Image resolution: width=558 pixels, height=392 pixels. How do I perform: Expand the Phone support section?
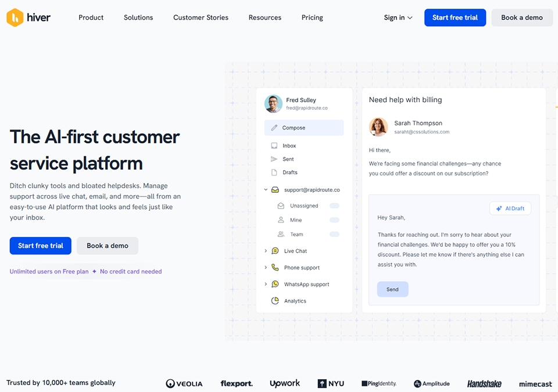266,268
